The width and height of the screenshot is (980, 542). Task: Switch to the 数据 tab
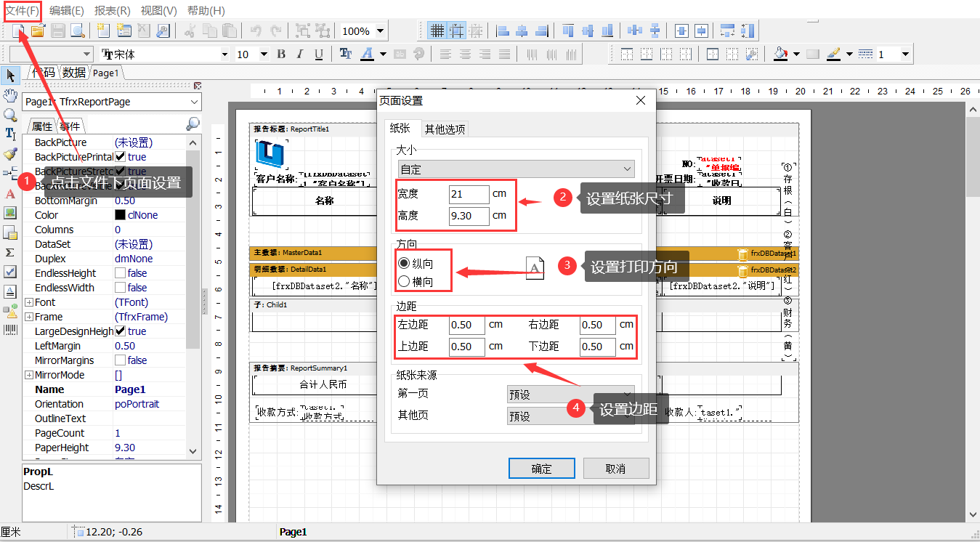point(73,72)
